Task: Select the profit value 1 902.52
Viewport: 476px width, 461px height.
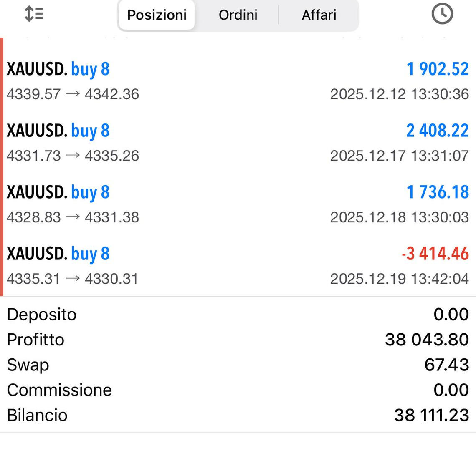Action: [437, 69]
